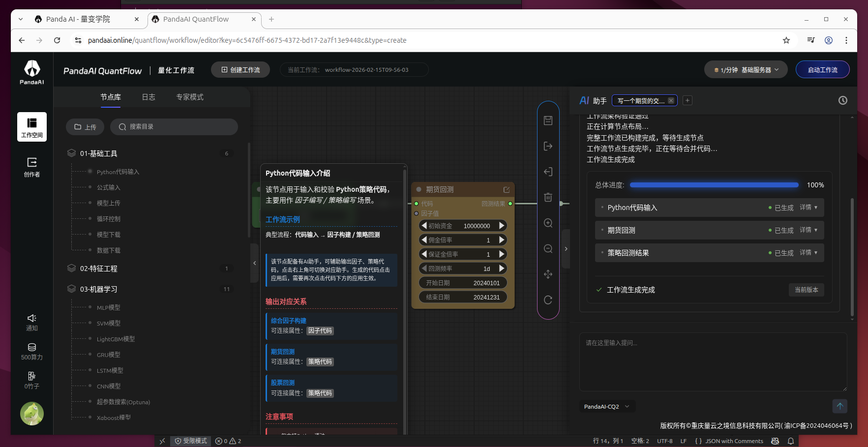Viewport: 868px width, 447px height.
Task: Open the 期货回测 node edit icon
Action: pyautogui.click(x=507, y=189)
